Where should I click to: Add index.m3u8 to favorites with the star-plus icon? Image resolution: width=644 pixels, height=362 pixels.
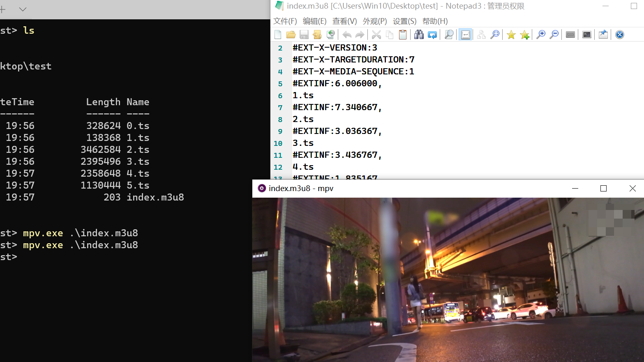(x=524, y=35)
